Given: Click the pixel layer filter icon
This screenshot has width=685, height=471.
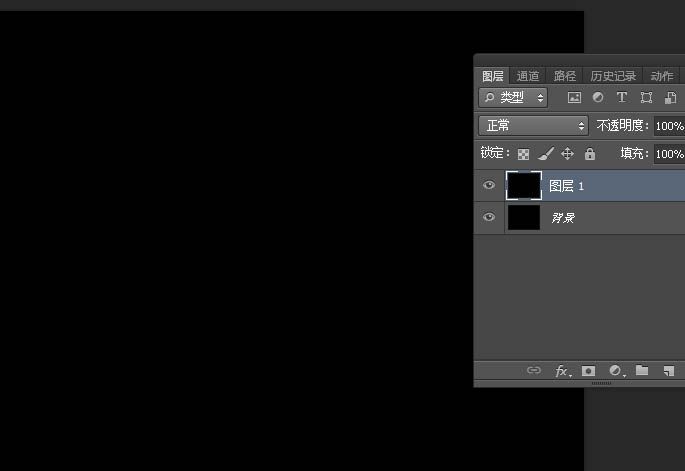Looking at the screenshot, I should click(x=574, y=98).
